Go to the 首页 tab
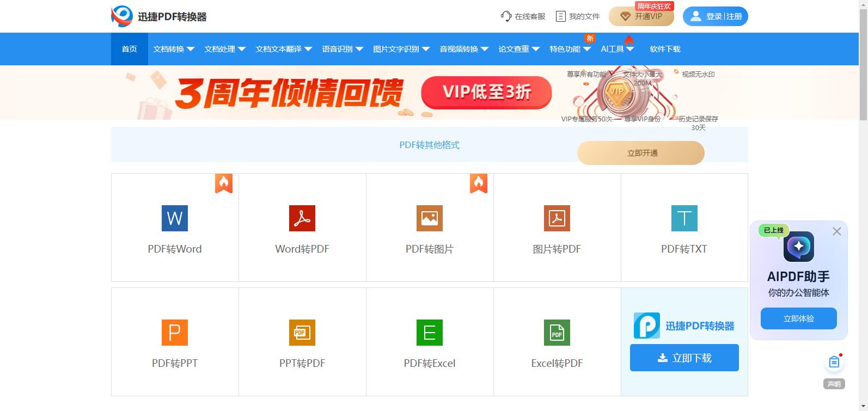868x411 pixels. (130, 49)
